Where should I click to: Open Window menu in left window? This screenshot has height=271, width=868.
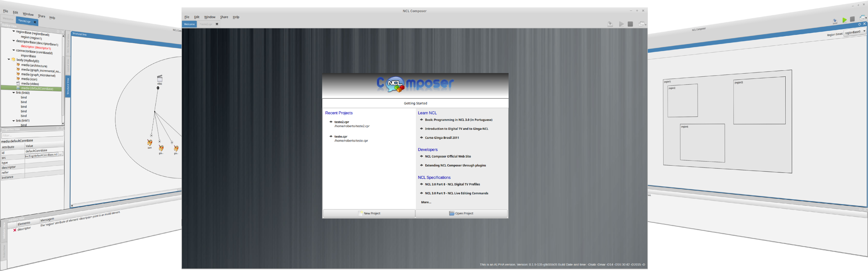pyautogui.click(x=28, y=14)
